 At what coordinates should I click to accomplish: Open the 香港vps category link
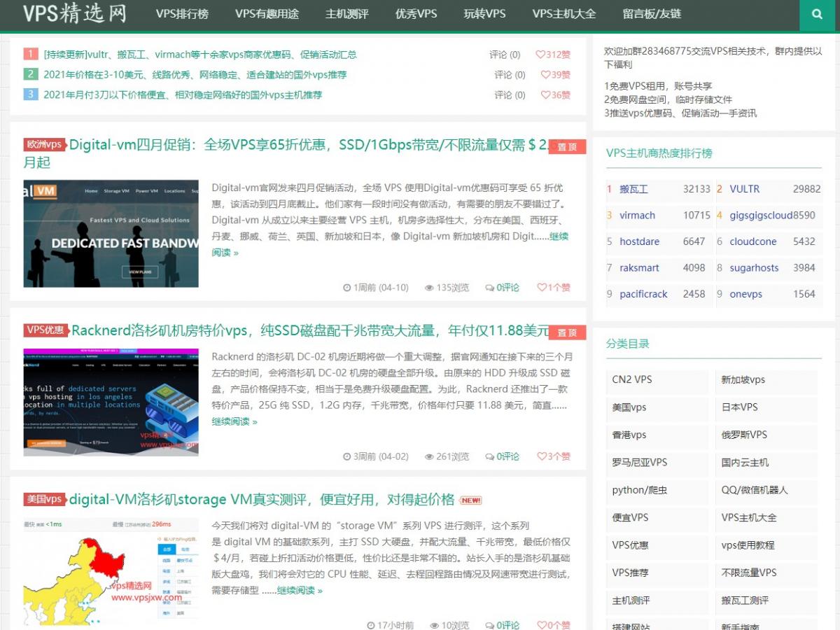pos(629,435)
